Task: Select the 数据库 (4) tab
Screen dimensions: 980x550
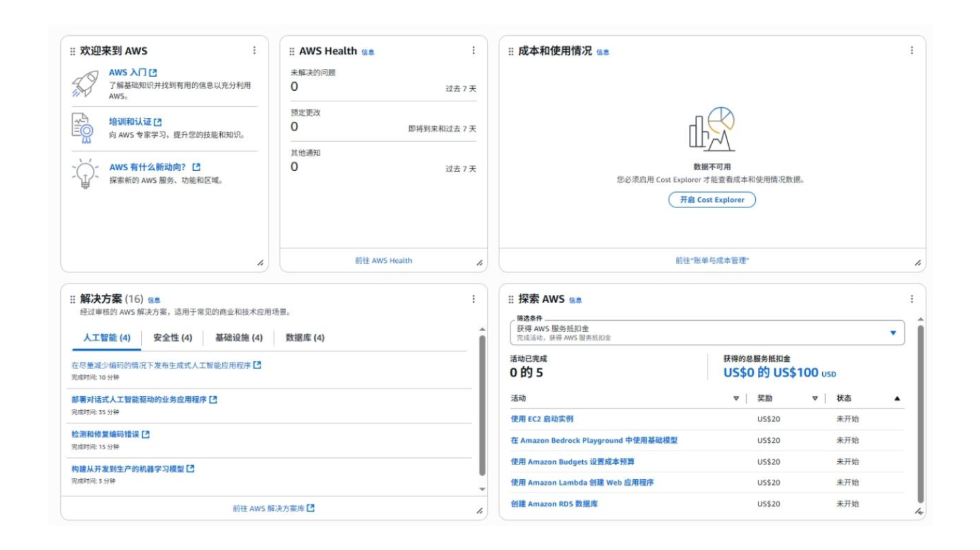Action: (x=305, y=338)
